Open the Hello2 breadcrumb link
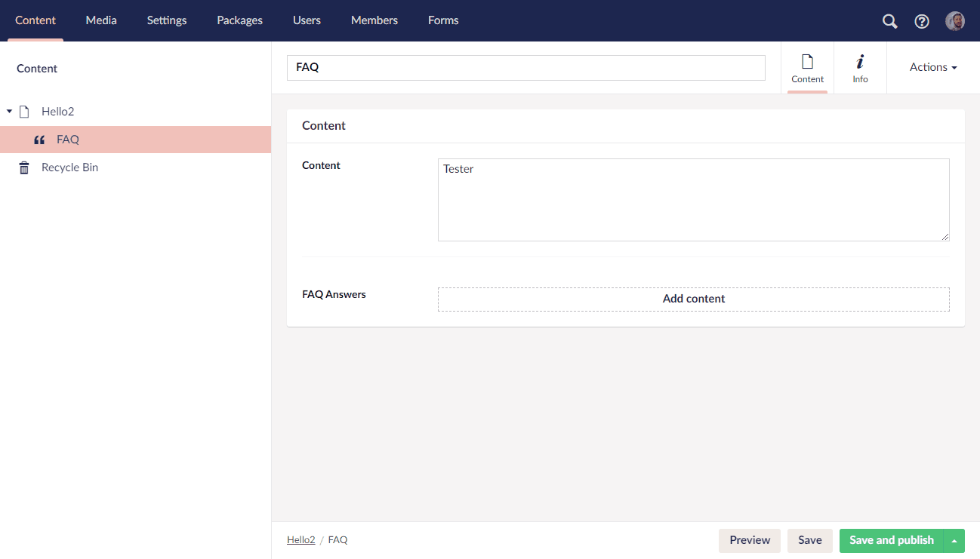The width and height of the screenshot is (980, 559). point(300,539)
